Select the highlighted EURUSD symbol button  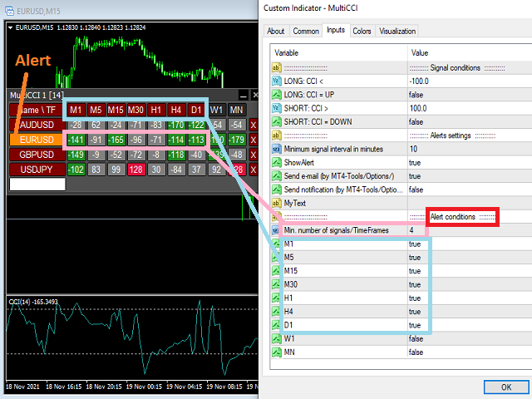tap(37, 140)
